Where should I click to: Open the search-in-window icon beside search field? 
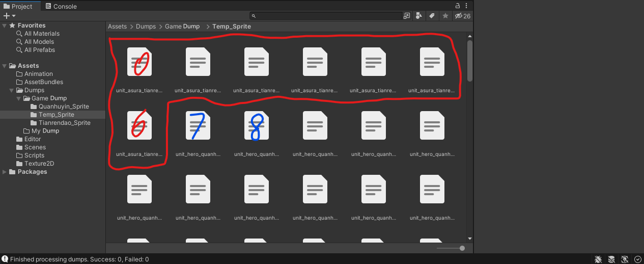tap(407, 16)
